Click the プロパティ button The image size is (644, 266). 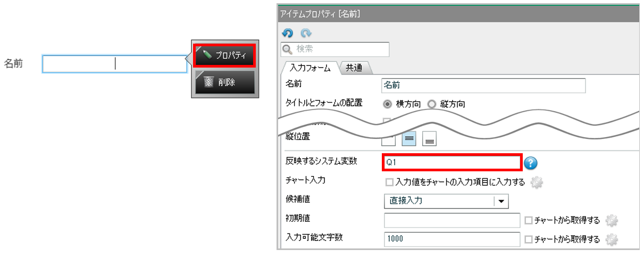tap(225, 55)
